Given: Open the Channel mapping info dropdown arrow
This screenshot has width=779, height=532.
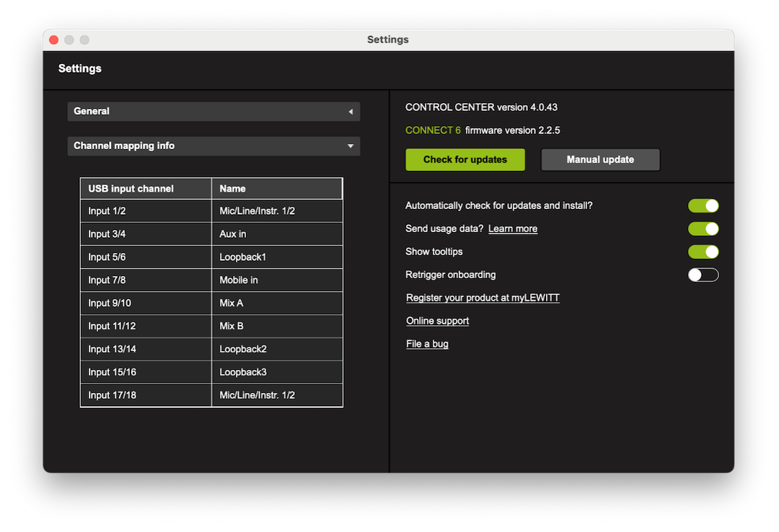Looking at the screenshot, I should click(x=351, y=146).
